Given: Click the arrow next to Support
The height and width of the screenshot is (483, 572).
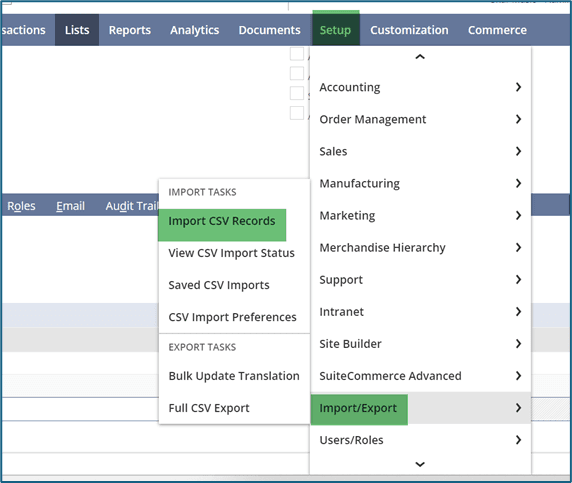Looking at the screenshot, I should tap(518, 280).
